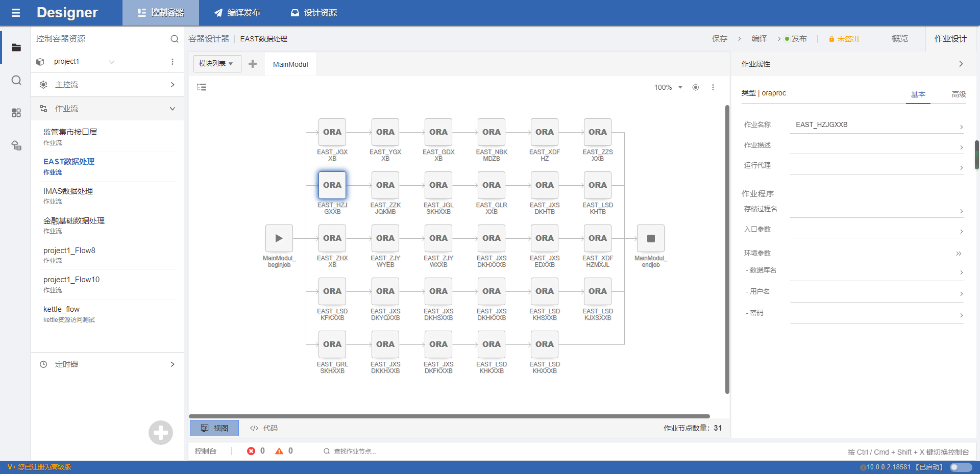Switch to 控制容器 top tab
This screenshot has height=474, width=980.
coord(161,13)
